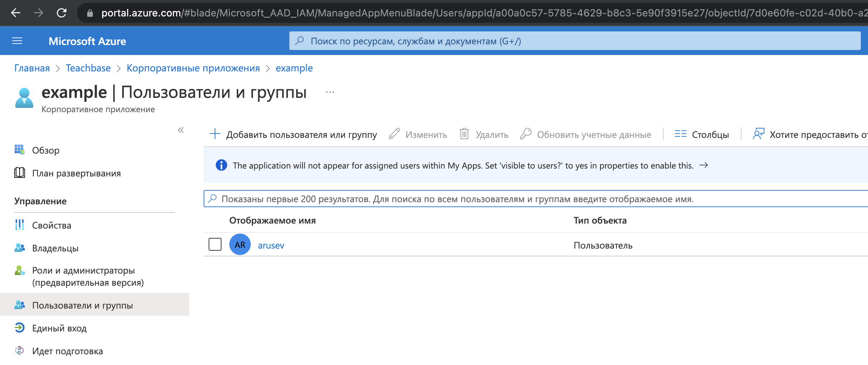The height and width of the screenshot is (365, 868).
Task: Click Корпоративное приложение subtitle text
Action: pos(98,109)
